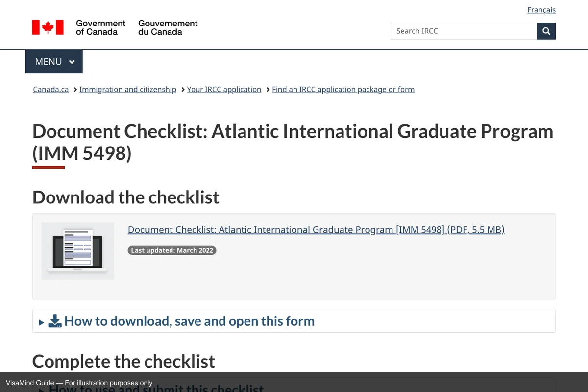Focus the Search IRCC text field

pos(464,31)
